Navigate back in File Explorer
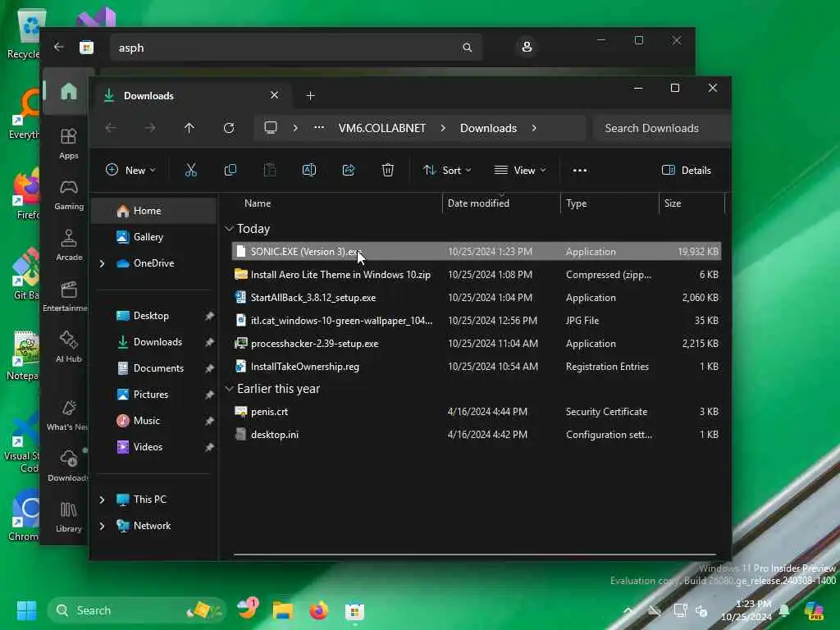The width and height of the screenshot is (840, 630). (111, 128)
